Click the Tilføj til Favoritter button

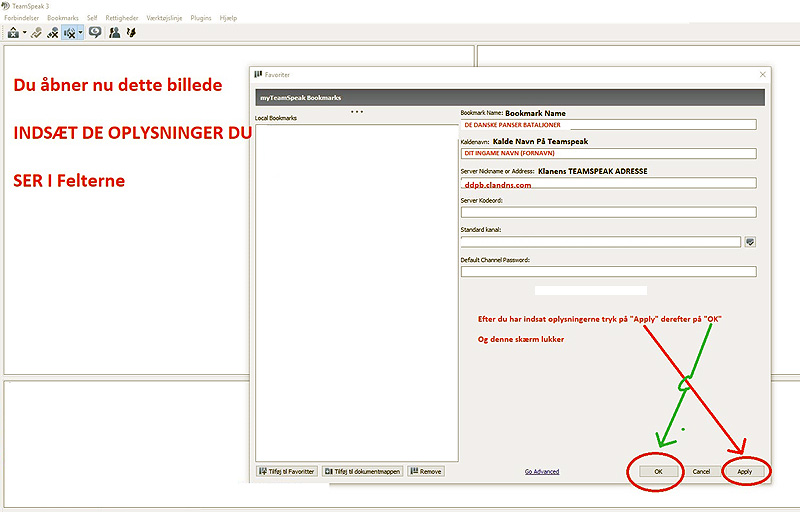point(287,471)
